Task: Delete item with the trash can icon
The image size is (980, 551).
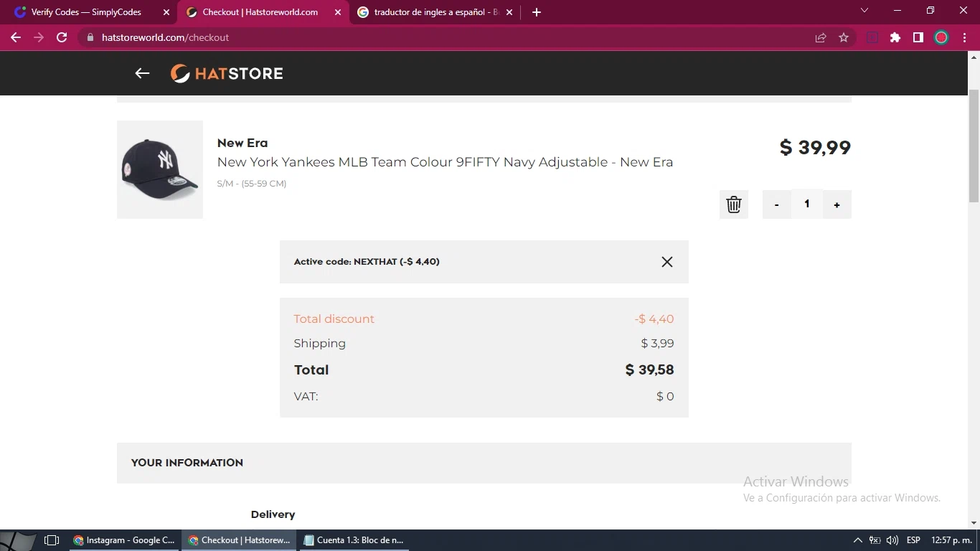Action: [x=734, y=204]
